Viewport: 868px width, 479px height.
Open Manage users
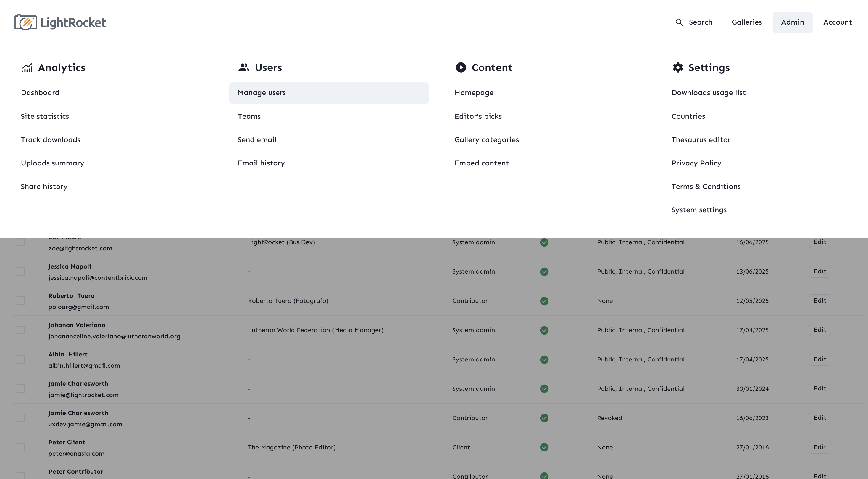pos(329,93)
